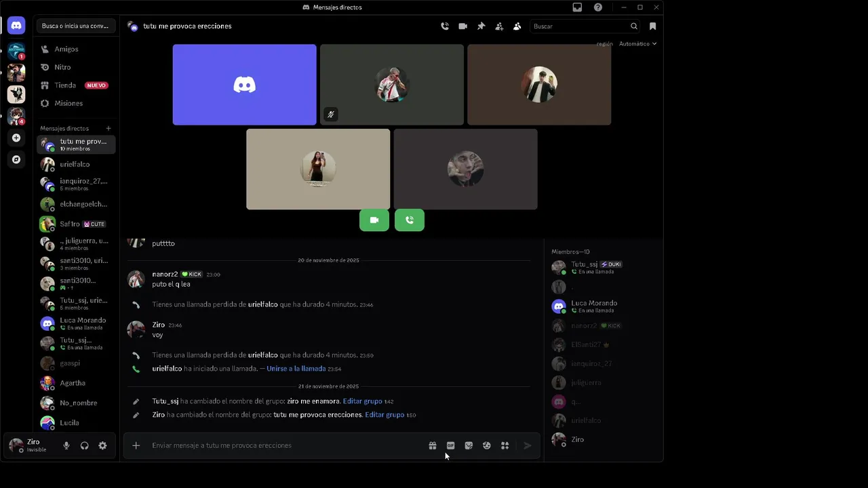Select the woman avatar call tile

click(x=318, y=169)
